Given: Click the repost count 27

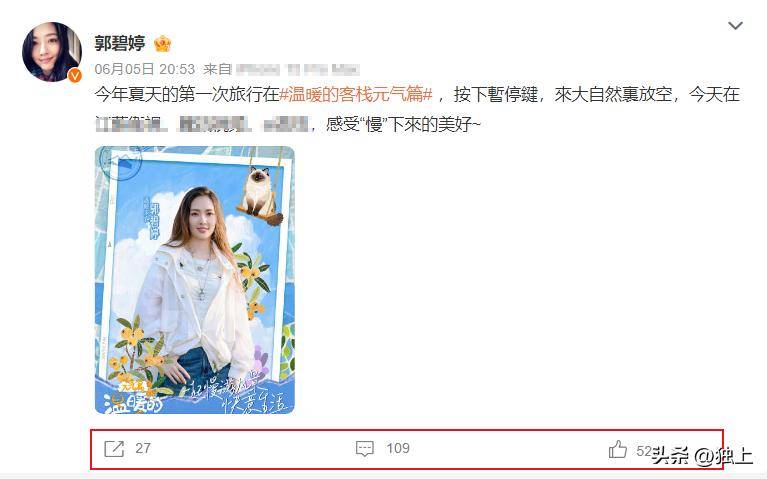Looking at the screenshot, I should click(x=143, y=448).
